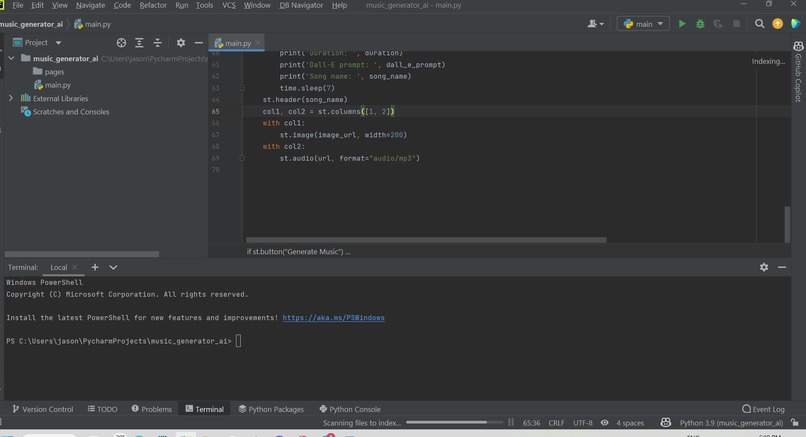
Task: Open Version Control tool window
Action: tap(43, 409)
